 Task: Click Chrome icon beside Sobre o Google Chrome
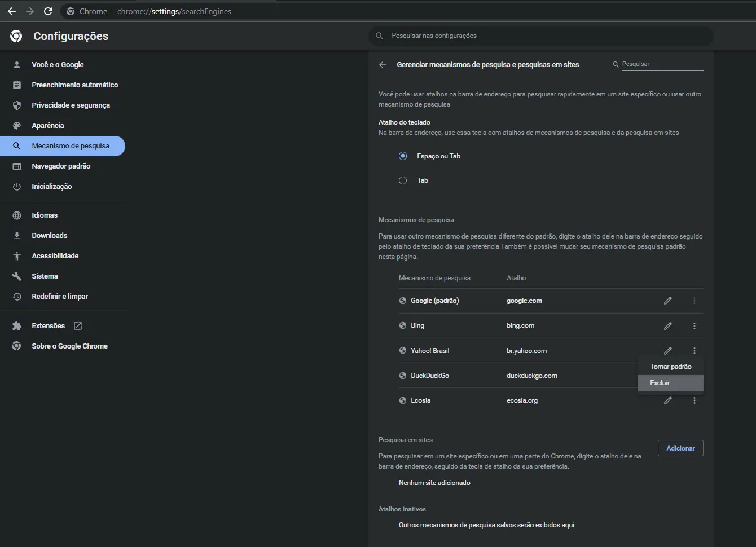pyautogui.click(x=17, y=346)
